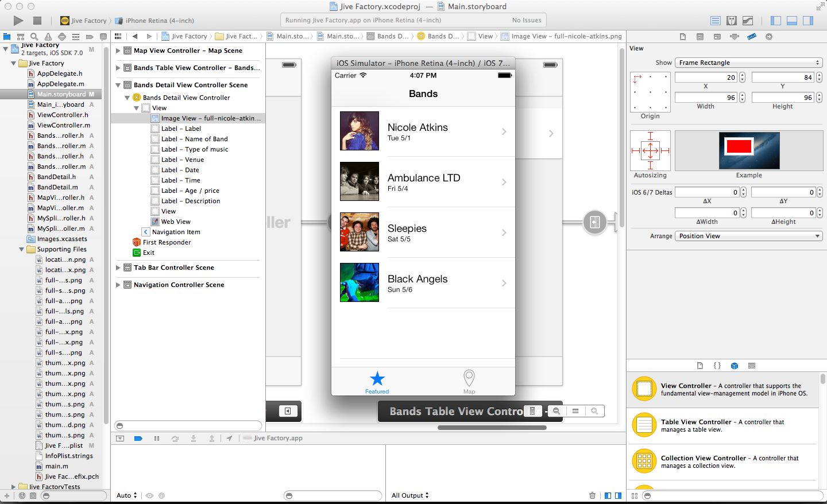Select Web View in the document outline
Image resolution: width=827 pixels, height=504 pixels.
click(175, 222)
